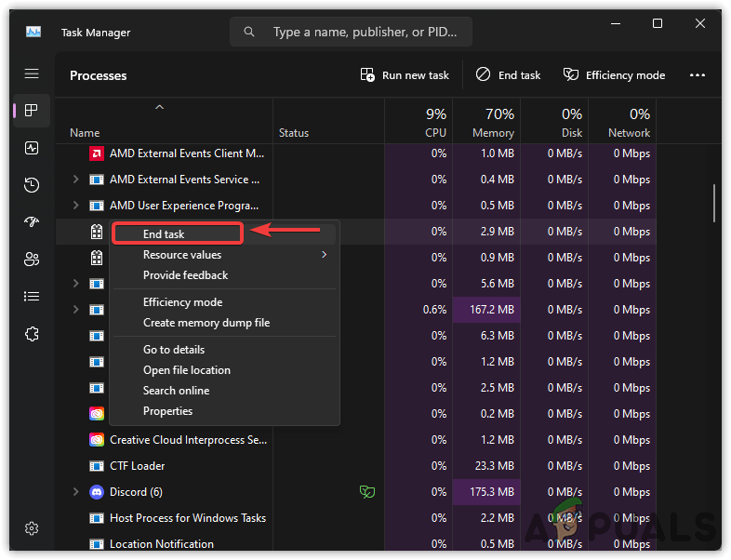Select Host Process for Windows Tasks row

[x=355, y=518]
